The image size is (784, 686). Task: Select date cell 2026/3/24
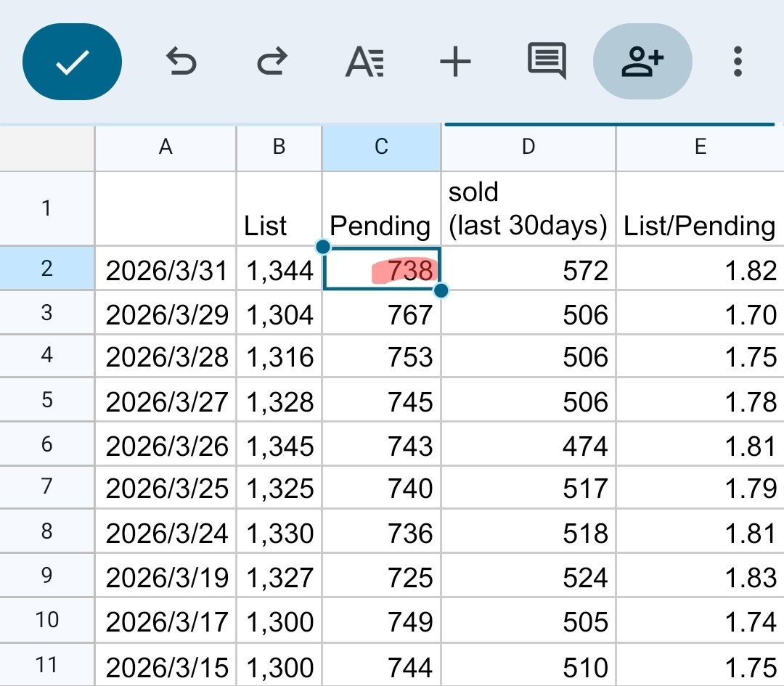coord(166,531)
